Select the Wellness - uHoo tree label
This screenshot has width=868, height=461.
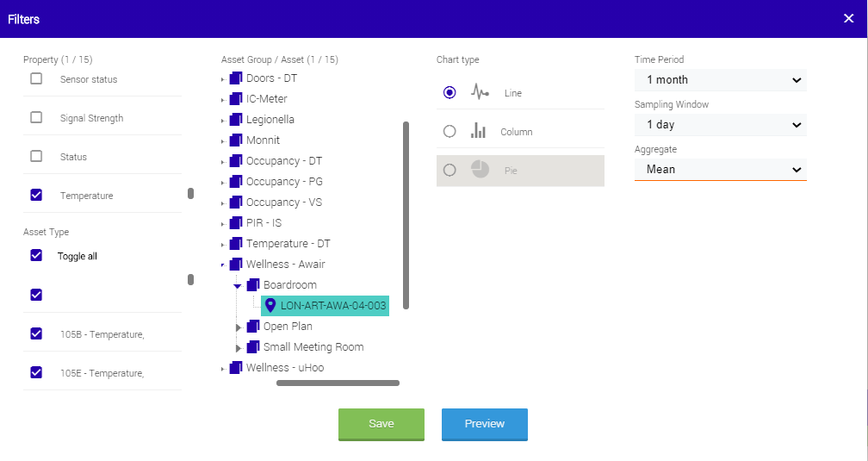tap(285, 367)
